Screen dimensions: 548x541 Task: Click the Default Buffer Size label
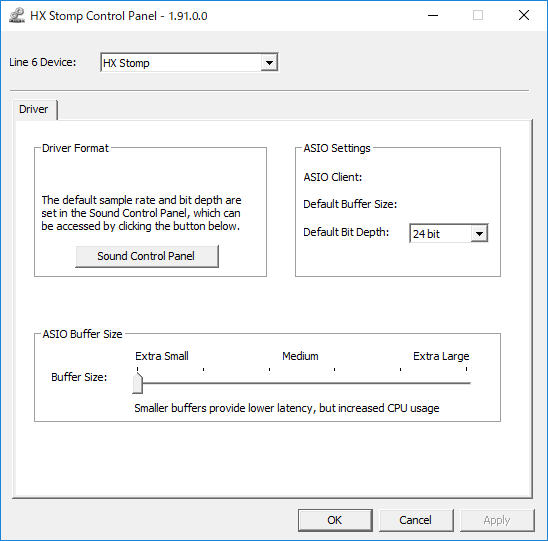pyautogui.click(x=350, y=204)
